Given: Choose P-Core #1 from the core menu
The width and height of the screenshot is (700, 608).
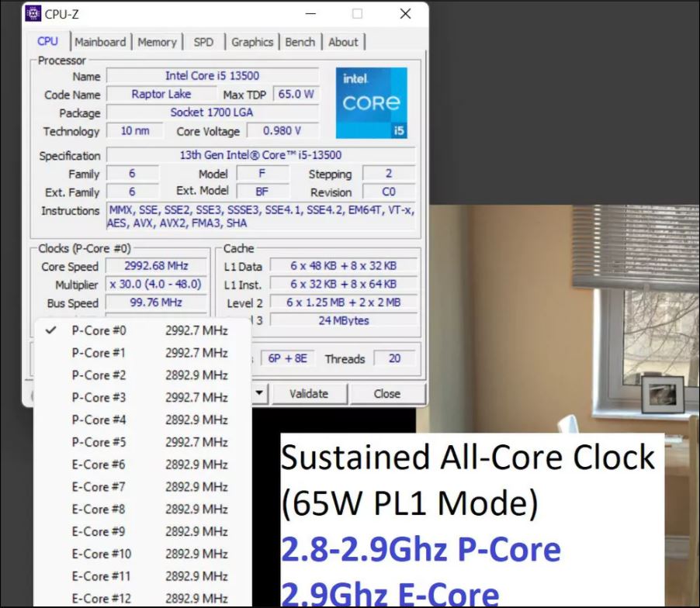Looking at the screenshot, I should 143,353.
